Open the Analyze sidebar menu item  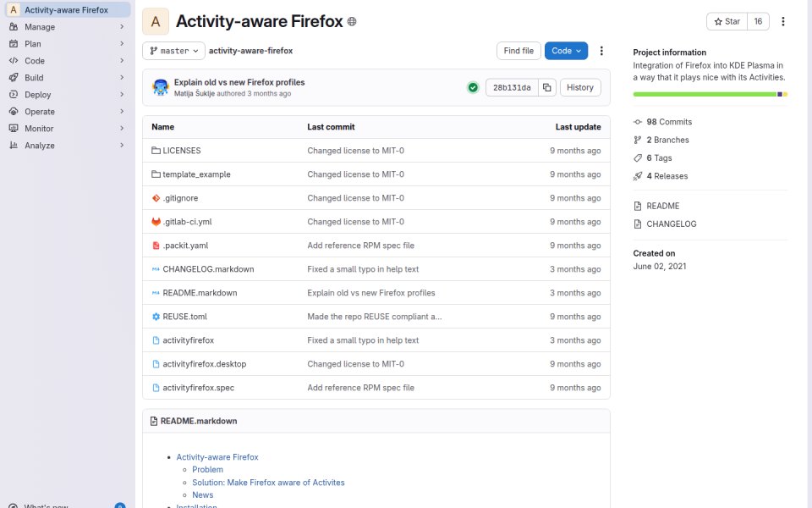coord(68,146)
